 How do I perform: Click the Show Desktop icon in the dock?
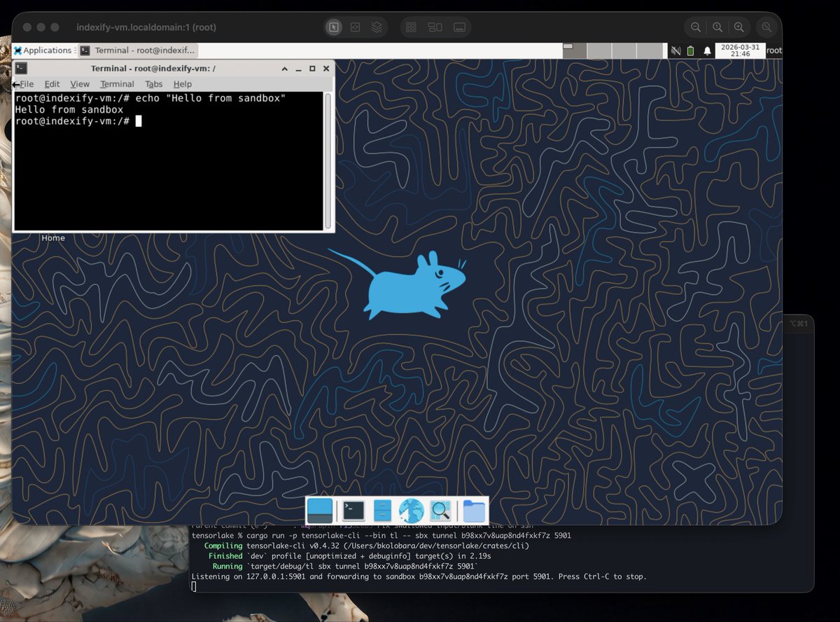320,511
